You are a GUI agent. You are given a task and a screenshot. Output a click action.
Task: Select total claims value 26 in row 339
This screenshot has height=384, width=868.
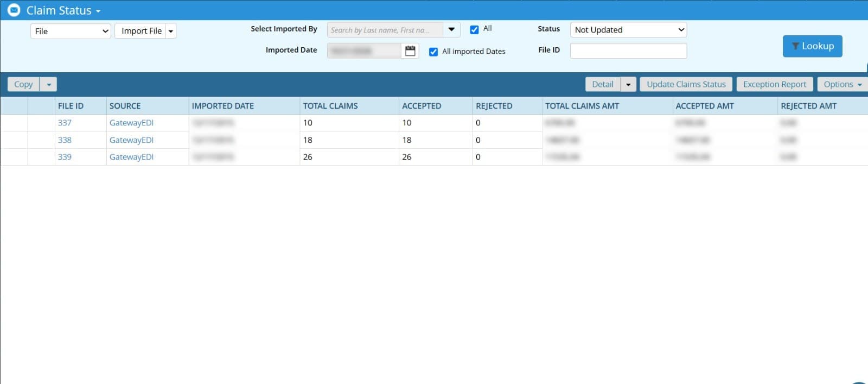point(308,157)
